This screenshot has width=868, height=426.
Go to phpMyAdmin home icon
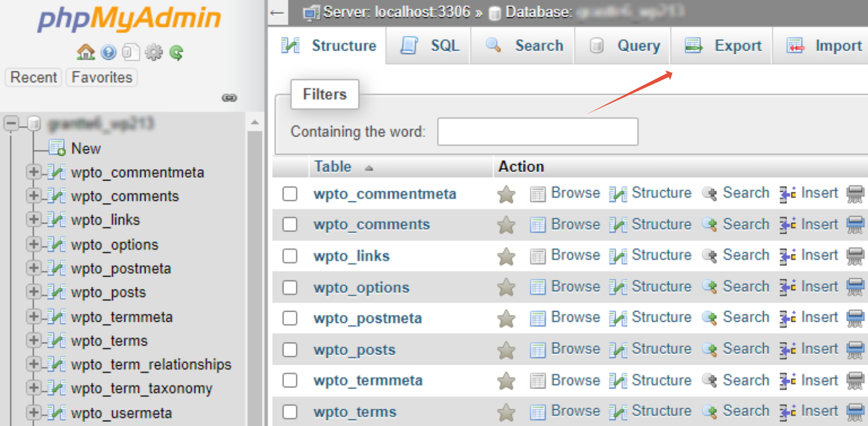85,52
